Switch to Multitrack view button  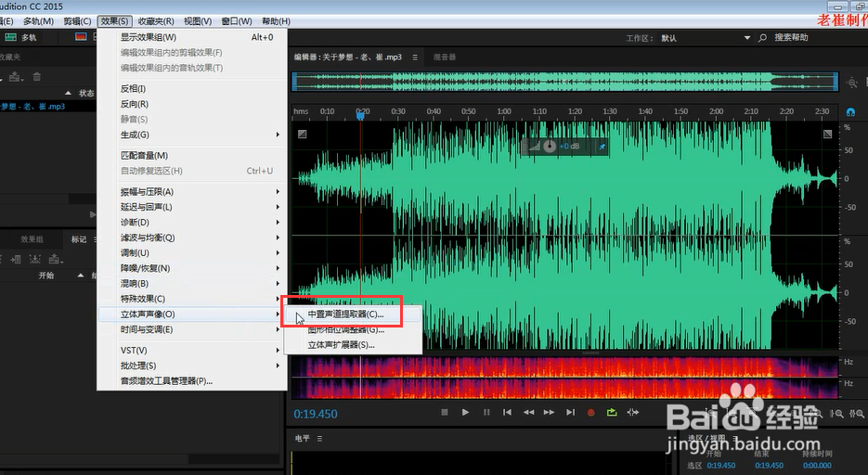pos(22,38)
